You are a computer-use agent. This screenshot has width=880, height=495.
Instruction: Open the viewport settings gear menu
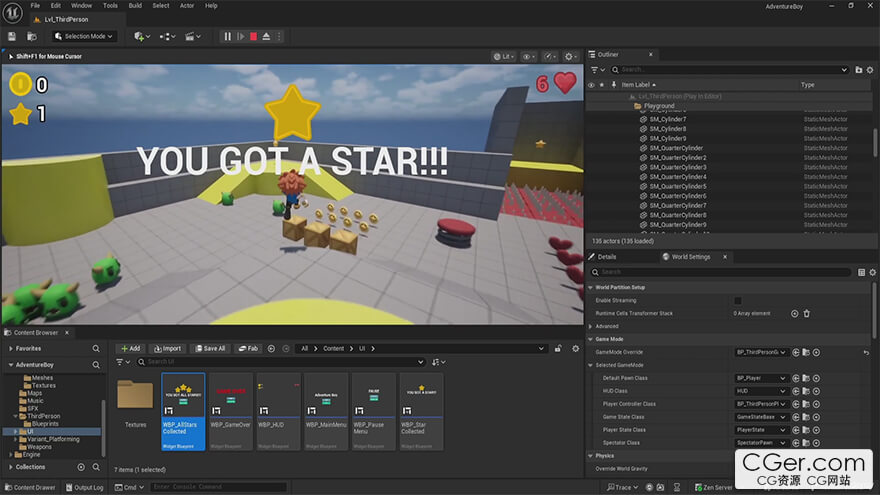pyautogui.click(x=571, y=57)
